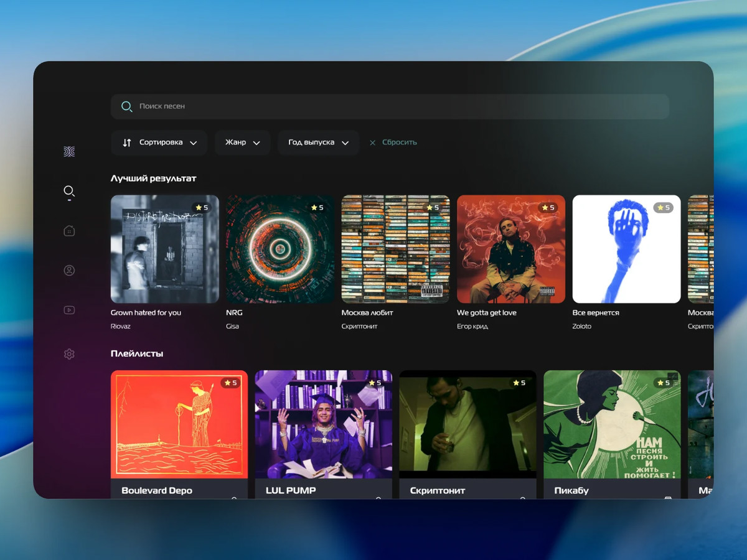Click the star rating on We gotta get love
This screenshot has width=747, height=560.
tap(548, 207)
